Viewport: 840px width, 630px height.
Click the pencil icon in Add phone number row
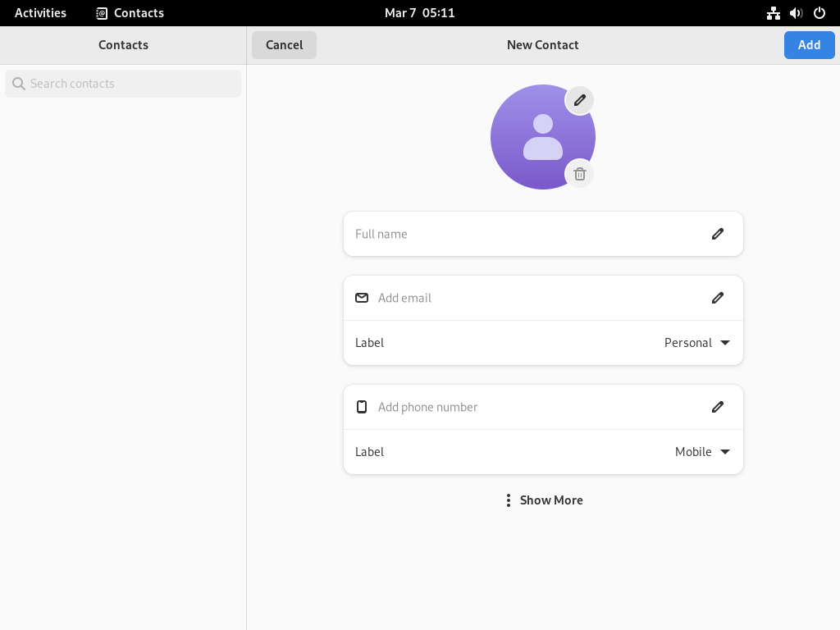point(717,407)
